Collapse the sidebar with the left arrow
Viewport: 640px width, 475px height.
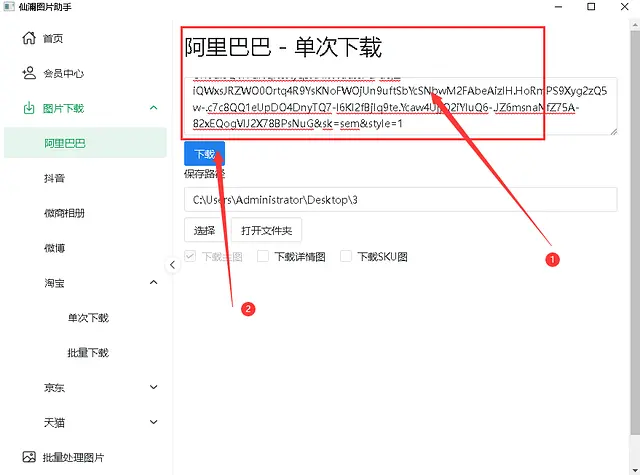[x=173, y=265]
